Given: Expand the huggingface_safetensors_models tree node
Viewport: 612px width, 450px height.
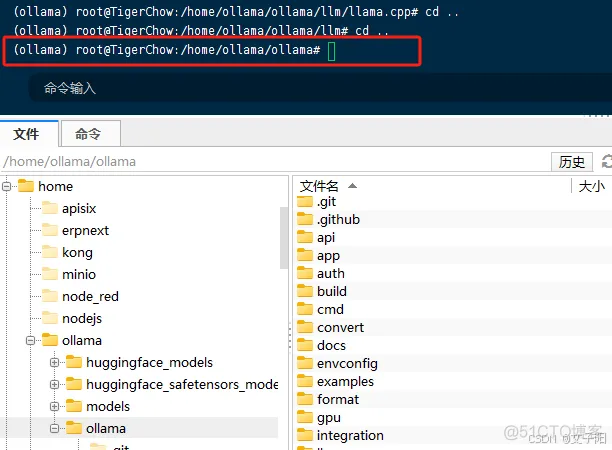Looking at the screenshot, I should 54,384.
